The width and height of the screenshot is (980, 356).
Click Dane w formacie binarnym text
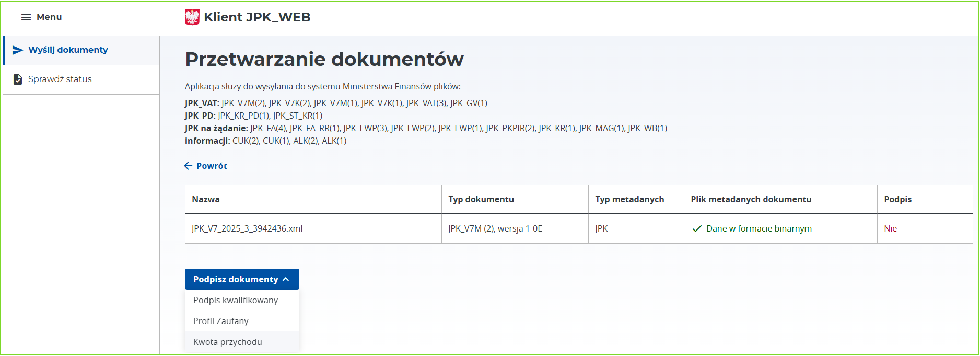point(759,228)
